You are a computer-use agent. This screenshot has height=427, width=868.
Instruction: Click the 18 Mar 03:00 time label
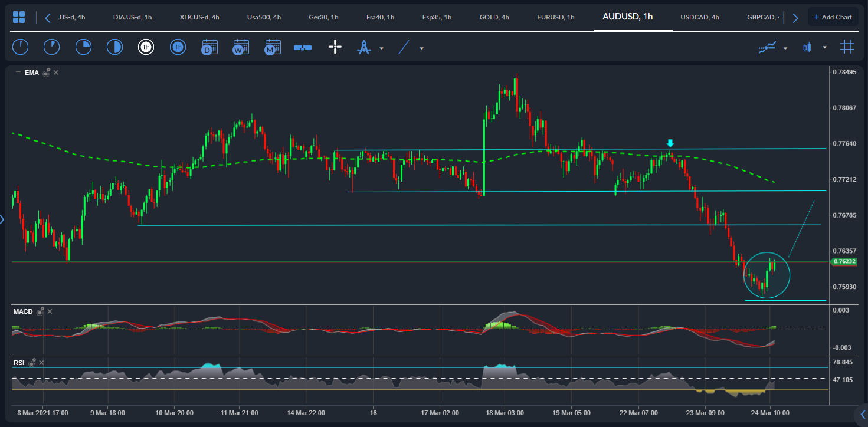(505, 413)
